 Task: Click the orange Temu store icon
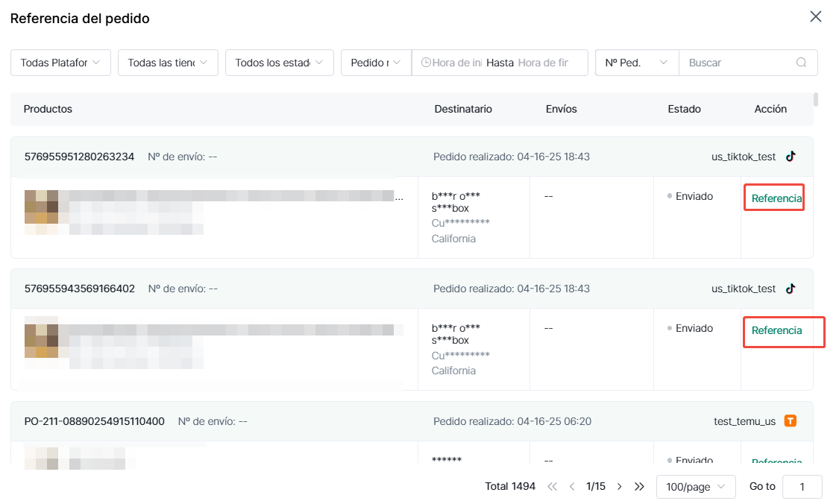(x=791, y=421)
